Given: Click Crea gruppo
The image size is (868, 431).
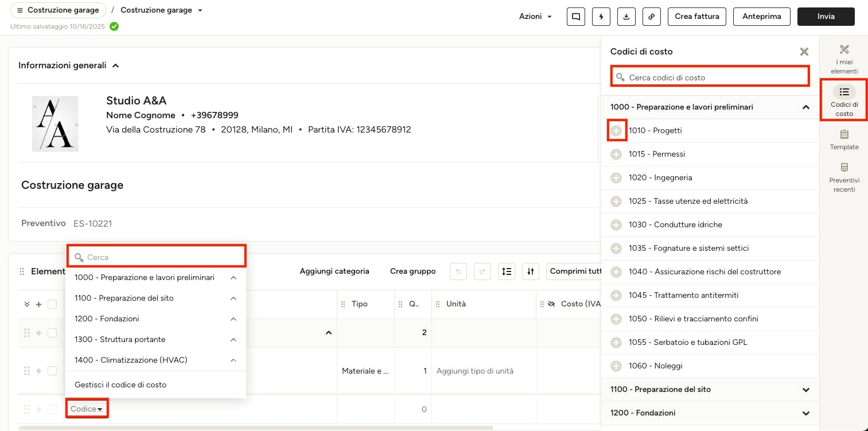Looking at the screenshot, I should [413, 271].
